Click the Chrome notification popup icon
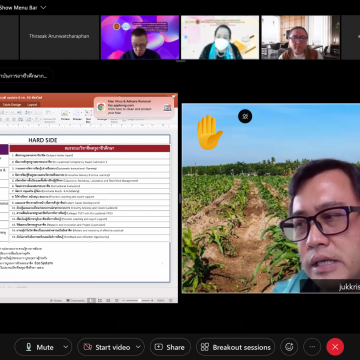360x360 pixels. (101, 107)
